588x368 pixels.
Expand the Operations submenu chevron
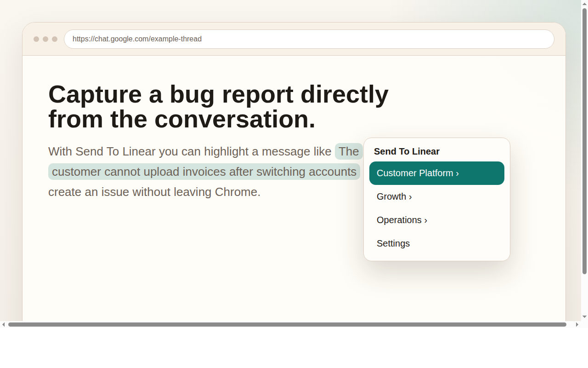pos(425,220)
